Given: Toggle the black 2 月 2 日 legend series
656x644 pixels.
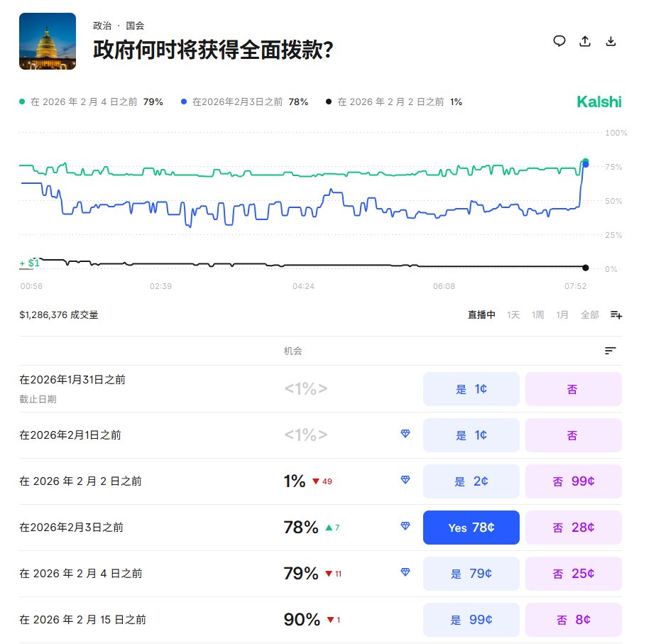Looking at the screenshot, I should point(393,102).
